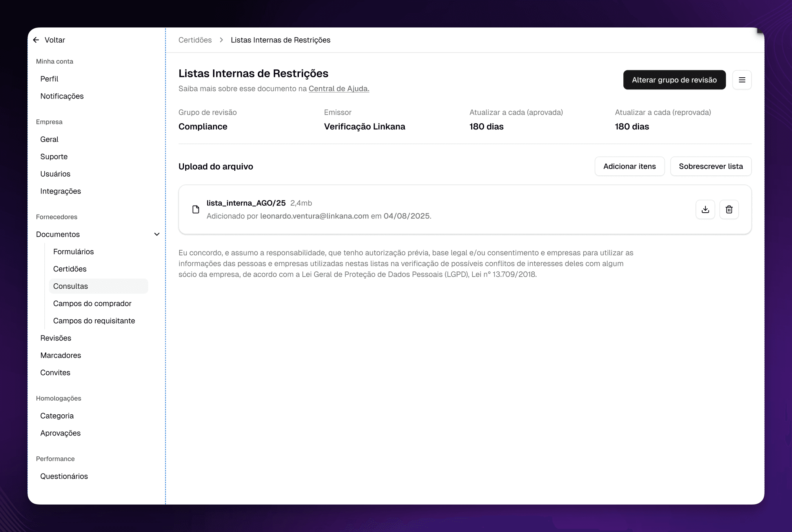The width and height of the screenshot is (792, 532).
Task: Open Questionários under Performance
Action: tap(64, 476)
